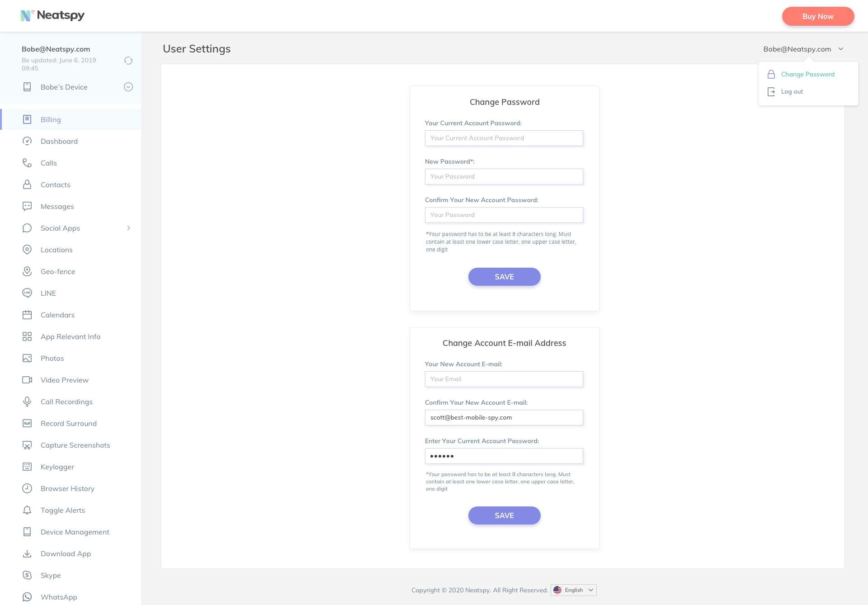Click the Record Surround cassette icon
This screenshot has width=868, height=605.
(27, 423)
